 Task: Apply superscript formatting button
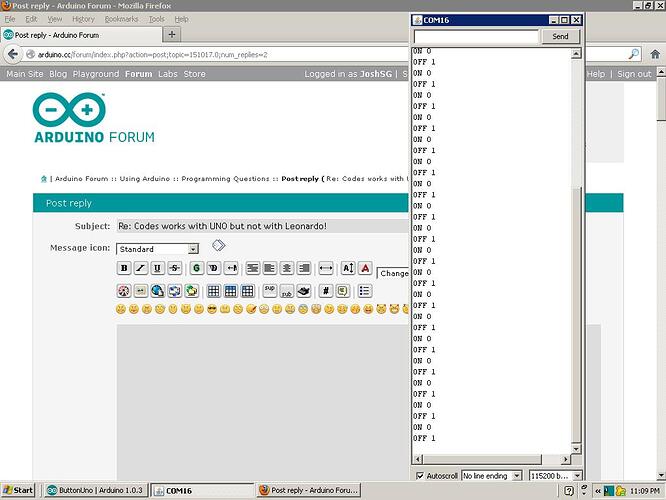coord(270,291)
